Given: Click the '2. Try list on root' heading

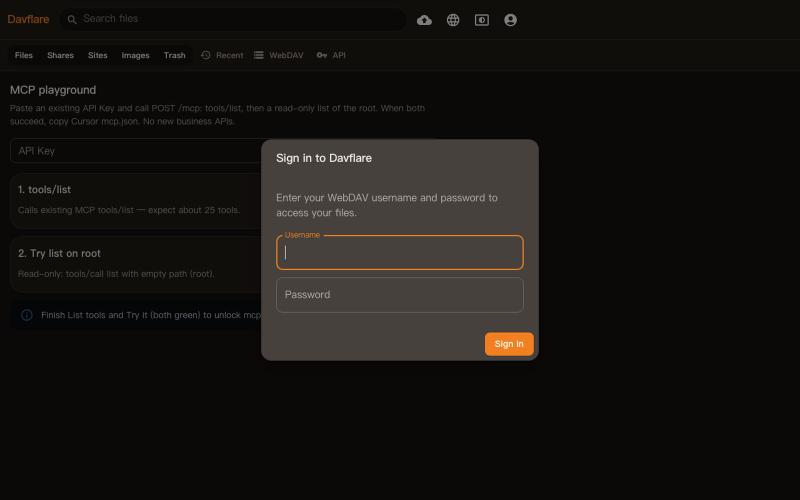Looking at the screenshot, I should (59, 253).
